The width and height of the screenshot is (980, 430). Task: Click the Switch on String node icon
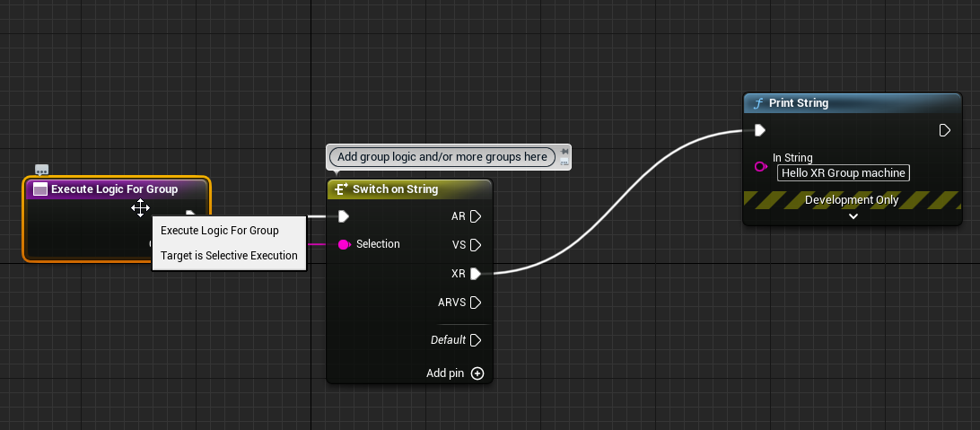pos(340,189)
